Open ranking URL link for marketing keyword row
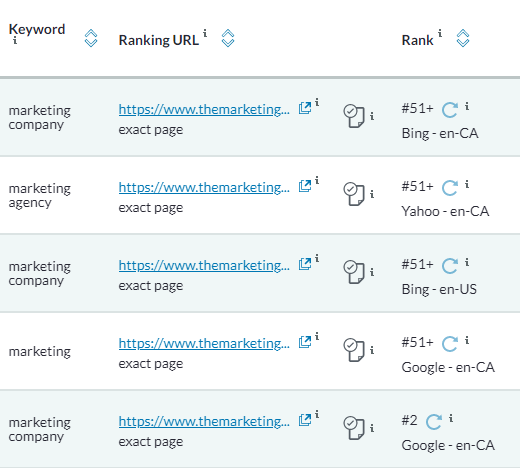The height and width of the screenshot is (468, 520). click(x=204, y=343)
